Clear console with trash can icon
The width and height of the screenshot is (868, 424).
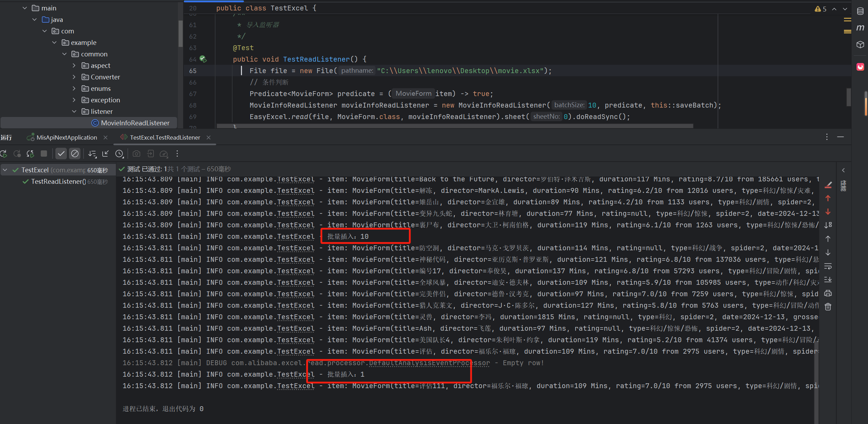[828, 307]
